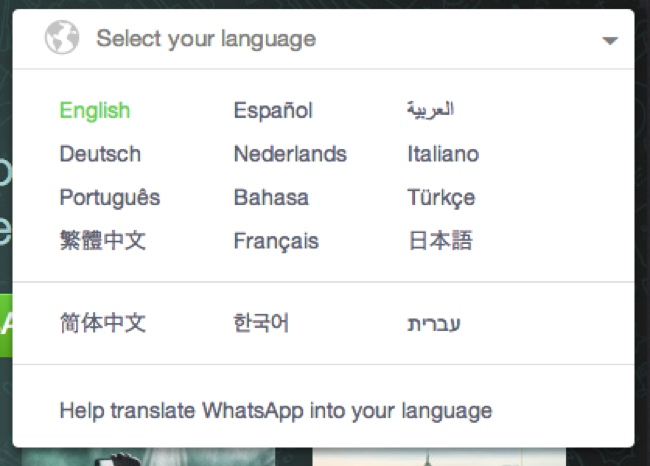650x466 pixels.
Task: Select Português language
Action: [x=110, y=197]
